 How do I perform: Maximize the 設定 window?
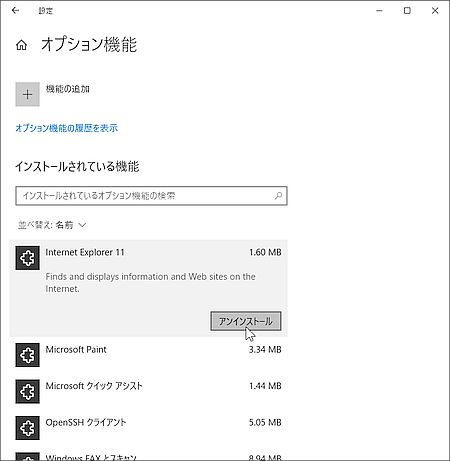[x=407, y=11]
